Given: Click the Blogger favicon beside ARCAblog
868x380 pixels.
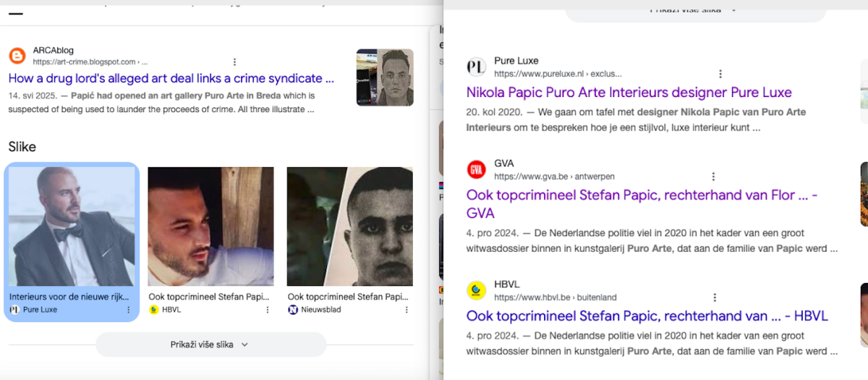Looking at the screenshot, I should (x=17, y=56).
